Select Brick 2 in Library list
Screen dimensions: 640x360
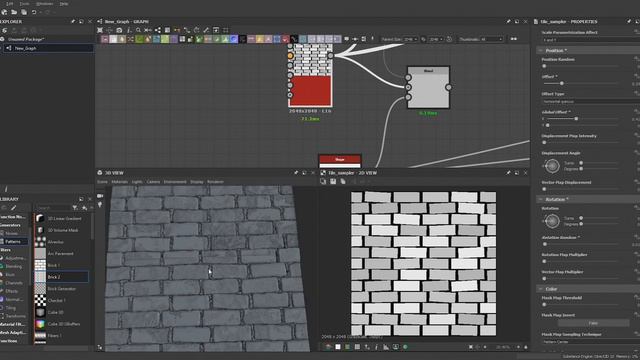point(61,277)
